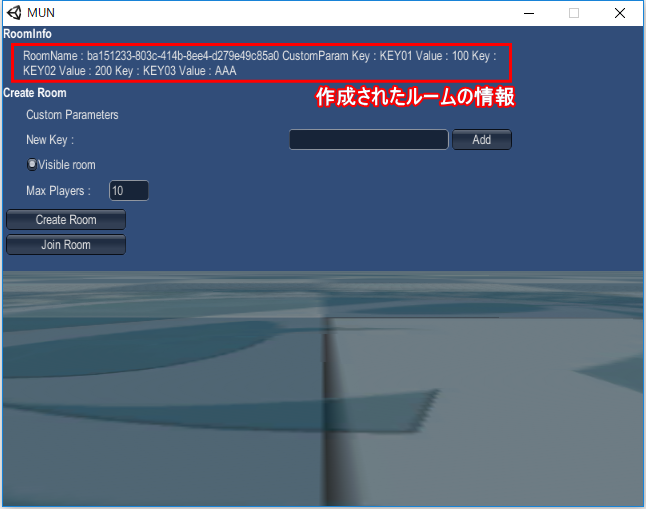Click the 'KEY02 Value : 200' info line
The width and height of the screenshot is (646, 509).
point(130,71)
